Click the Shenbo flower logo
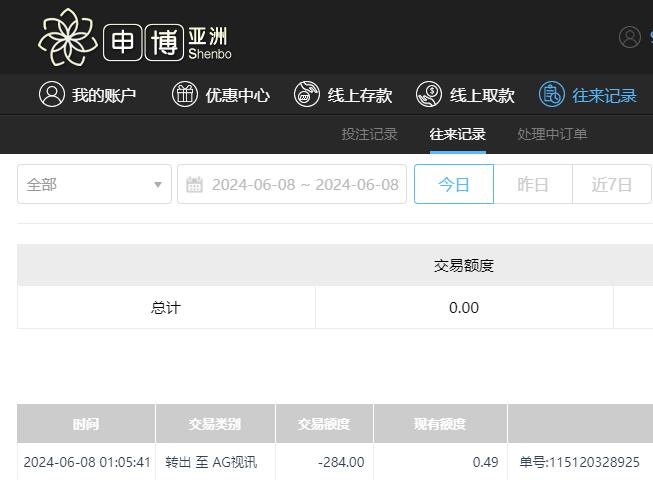Viewport: 653px width, 480px height. click(68, 38)
